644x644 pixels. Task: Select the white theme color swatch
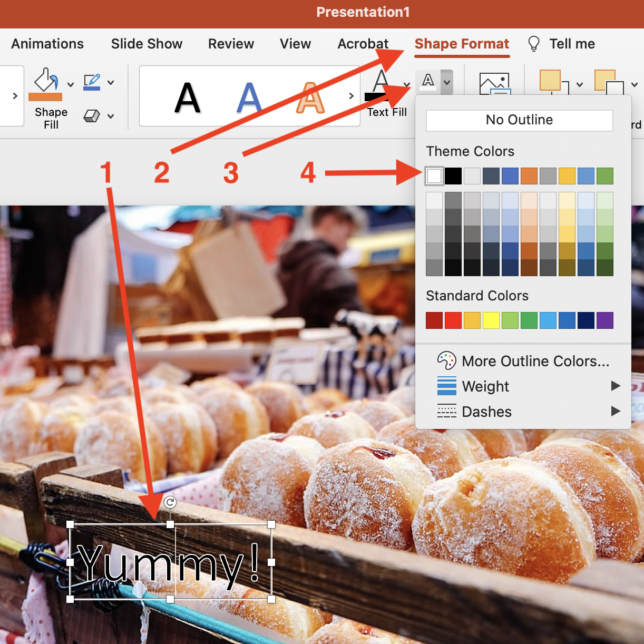coord(434,176)
